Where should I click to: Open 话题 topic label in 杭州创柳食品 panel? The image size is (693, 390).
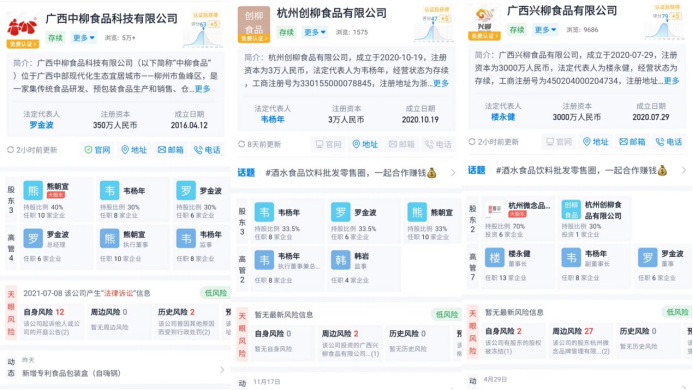pos(246,173)
